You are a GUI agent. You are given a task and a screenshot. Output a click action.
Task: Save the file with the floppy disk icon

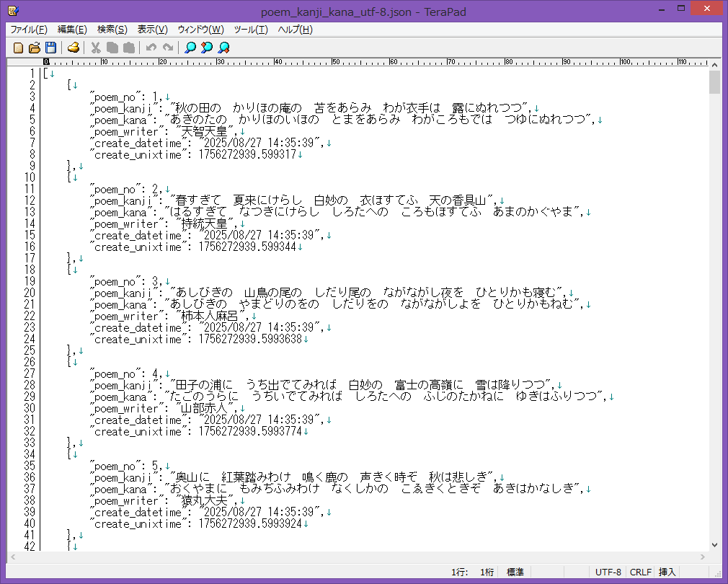point(50,48)
